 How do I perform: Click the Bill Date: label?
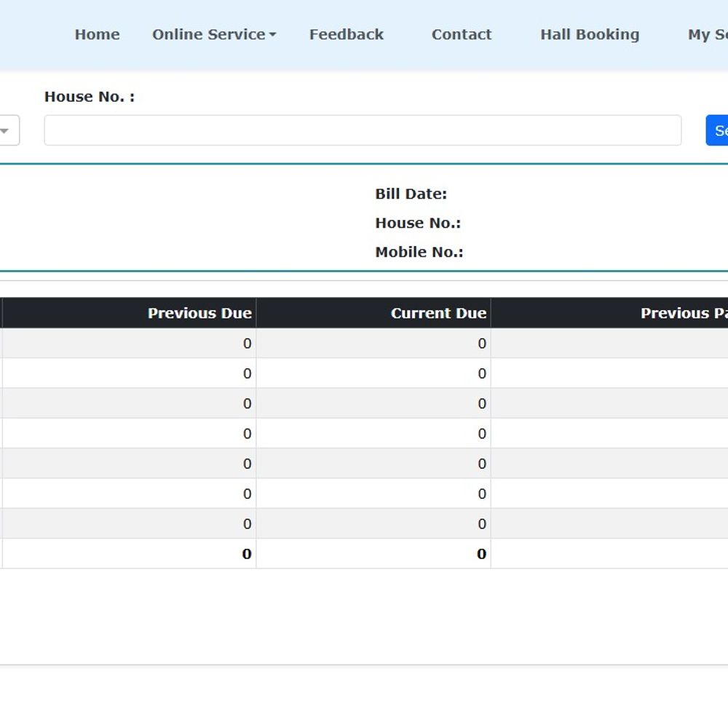tap(411, 194)
